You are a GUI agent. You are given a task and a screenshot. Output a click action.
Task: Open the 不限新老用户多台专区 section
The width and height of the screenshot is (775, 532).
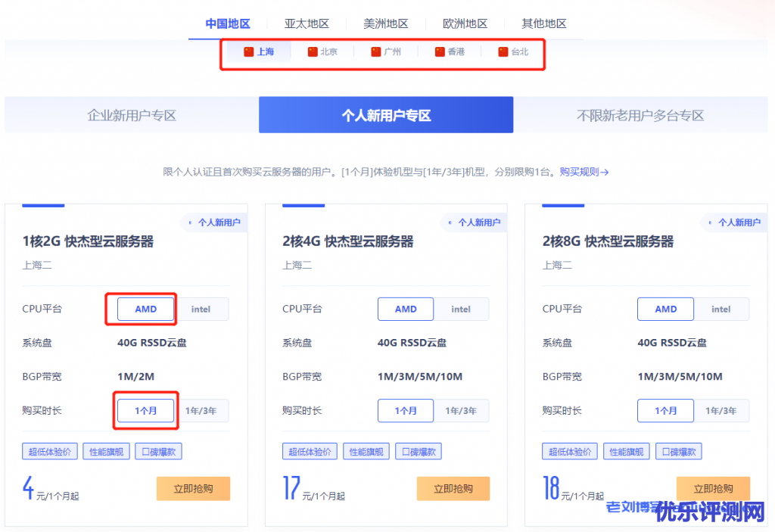click(x=640, y=115)
